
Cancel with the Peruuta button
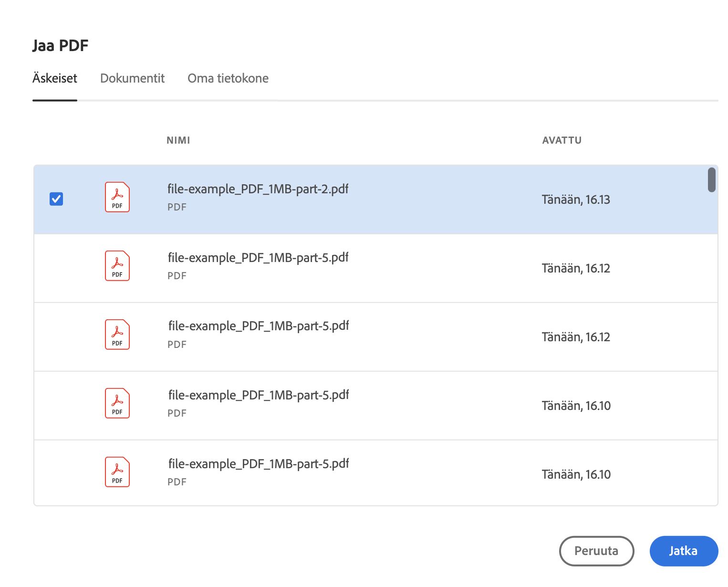coord(596,551)
